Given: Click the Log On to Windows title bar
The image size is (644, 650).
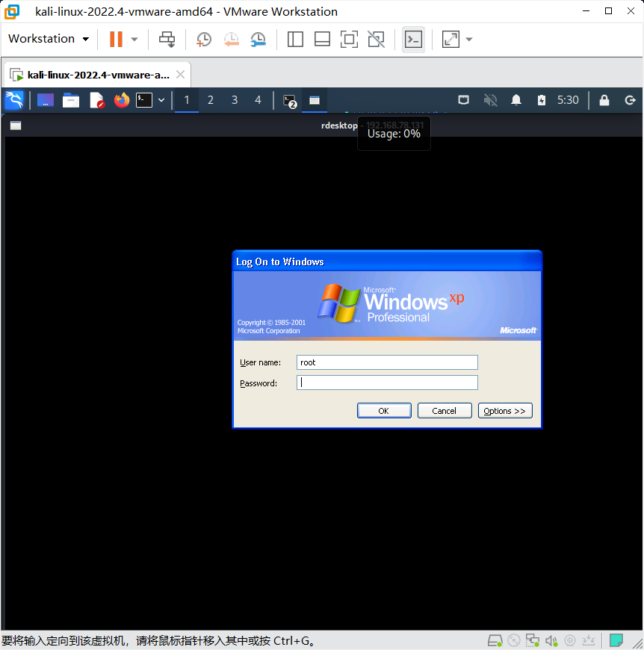Looking at the screenshot, I should click(x=387, y=261).
